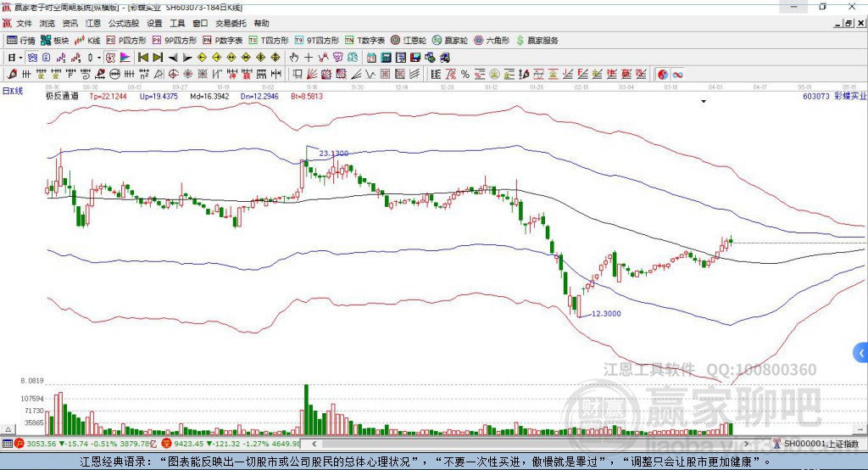This screenshot has height=470, width=868.
Task: Open the 窗口 menu
Action: (200, 23)
